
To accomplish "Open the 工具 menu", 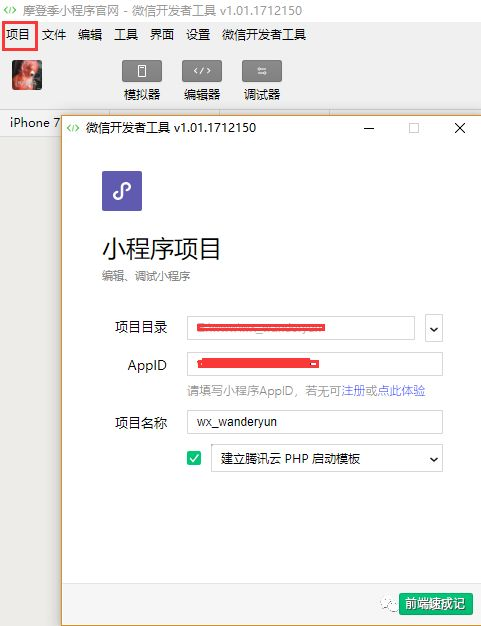I will click(x=126, y=35).
